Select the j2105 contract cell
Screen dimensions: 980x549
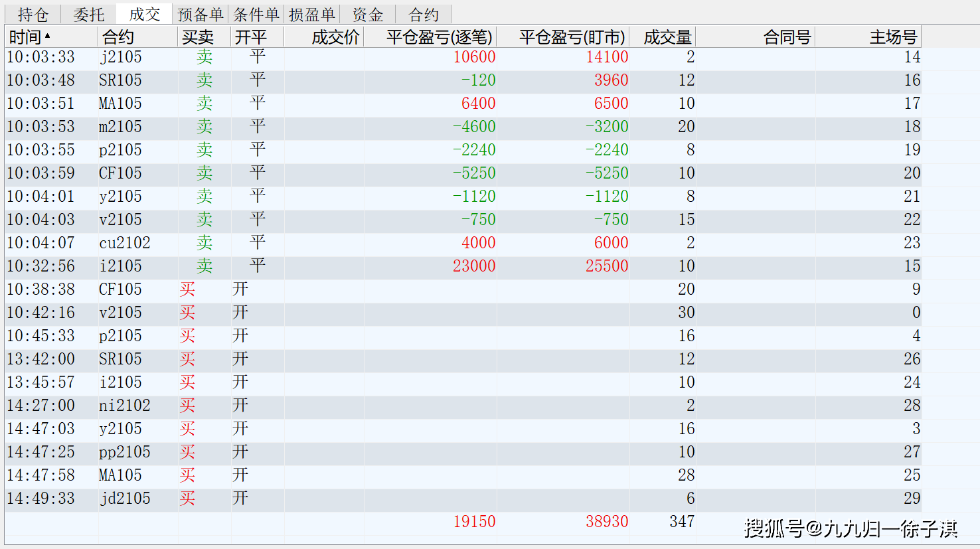pyautogui.click(x=120, y=57)
